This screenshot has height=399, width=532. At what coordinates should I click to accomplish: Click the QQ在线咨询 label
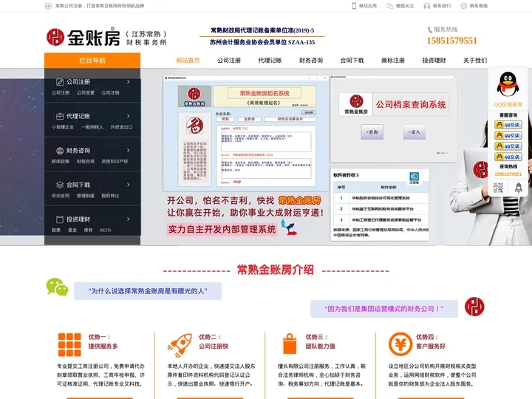tap(508, 105)
